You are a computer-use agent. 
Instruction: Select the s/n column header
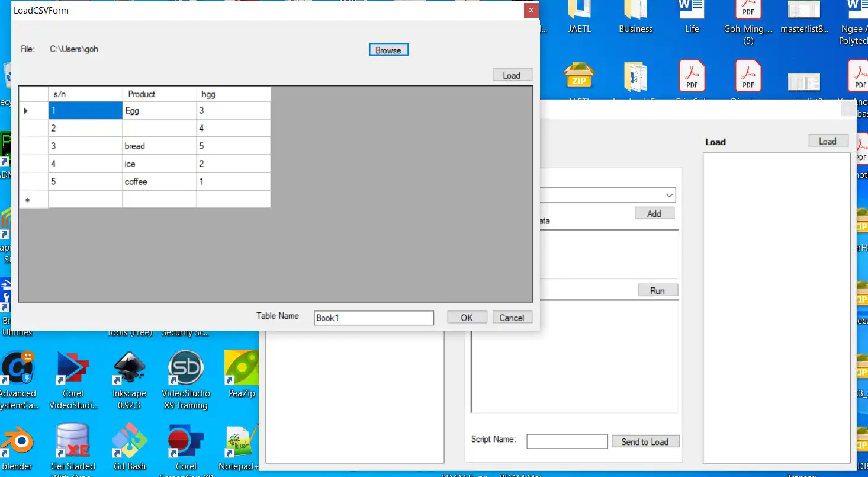[85, 94]
